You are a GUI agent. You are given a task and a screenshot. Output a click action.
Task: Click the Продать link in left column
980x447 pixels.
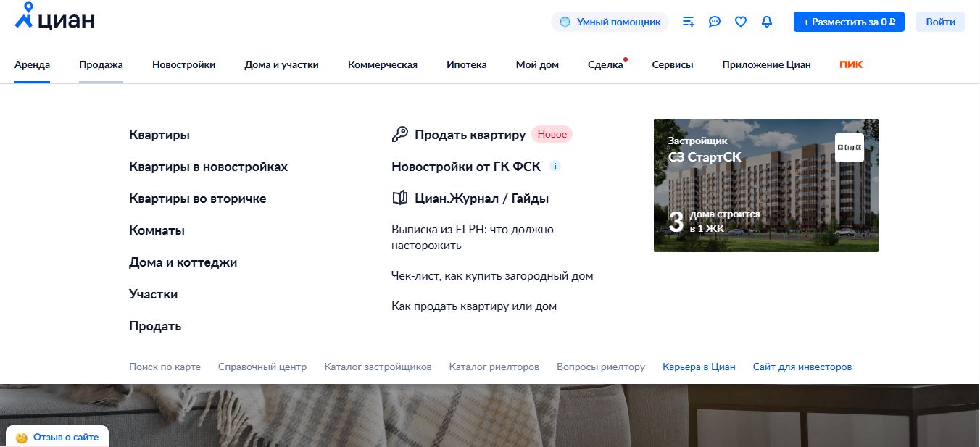click(155, 326)
